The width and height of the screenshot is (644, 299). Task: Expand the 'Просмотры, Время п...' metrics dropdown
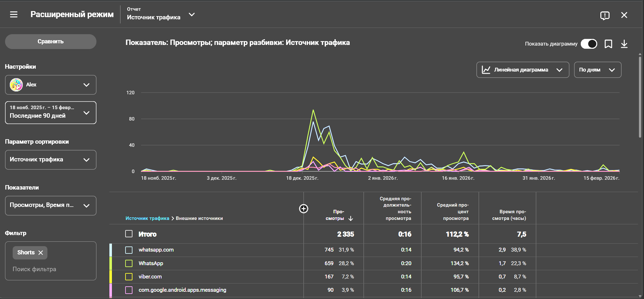(51, 206)
